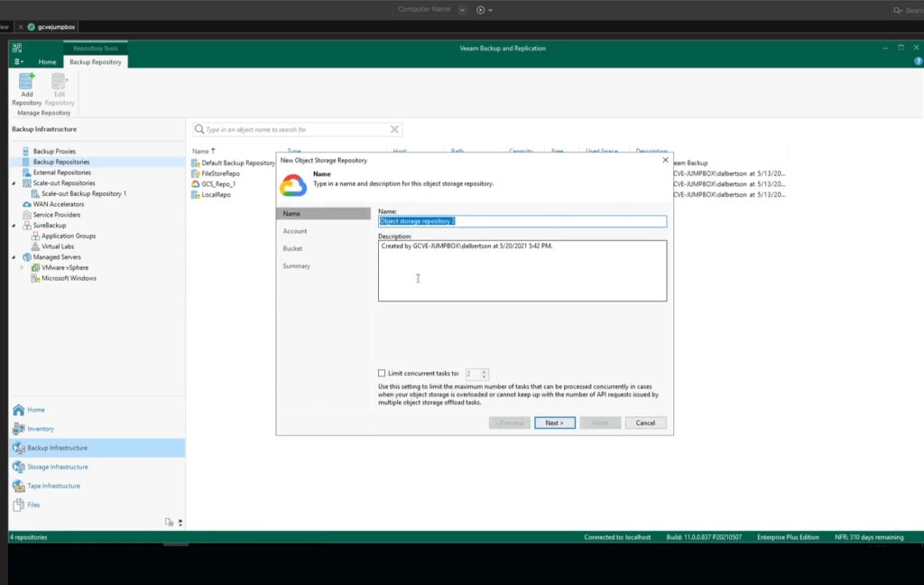
Task: Click the Microsoft Windows tree icon
Action: [x=35, y=278]
